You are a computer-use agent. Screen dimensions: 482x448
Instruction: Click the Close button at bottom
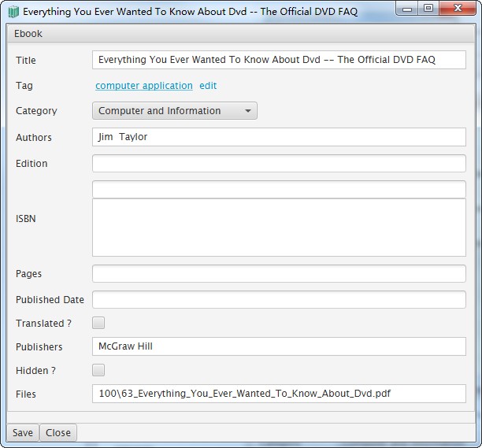[58, 432]
